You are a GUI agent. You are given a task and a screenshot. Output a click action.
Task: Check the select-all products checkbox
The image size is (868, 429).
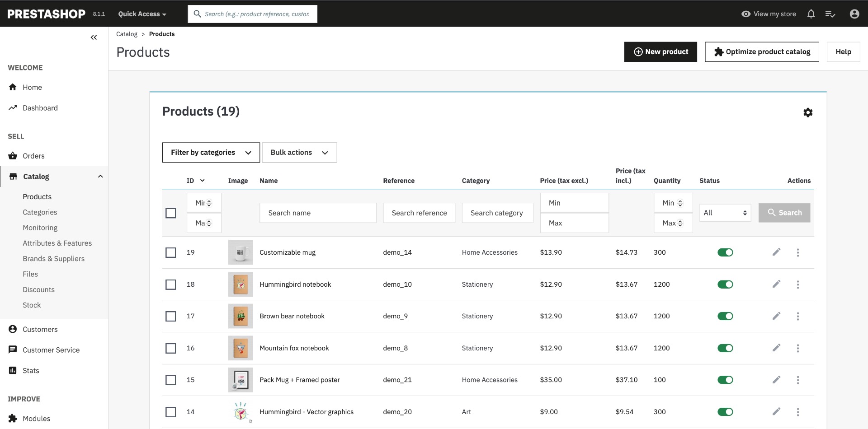tap(170, 213)
